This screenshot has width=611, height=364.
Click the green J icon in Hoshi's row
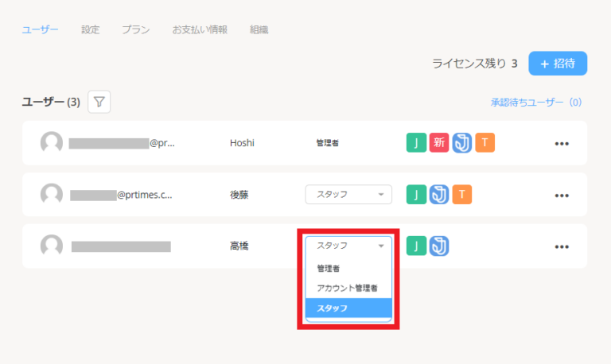point(416,143)
